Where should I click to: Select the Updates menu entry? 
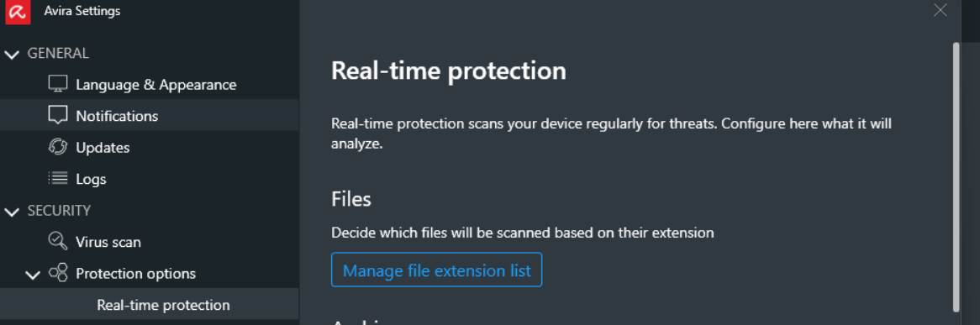pos(103,148)
